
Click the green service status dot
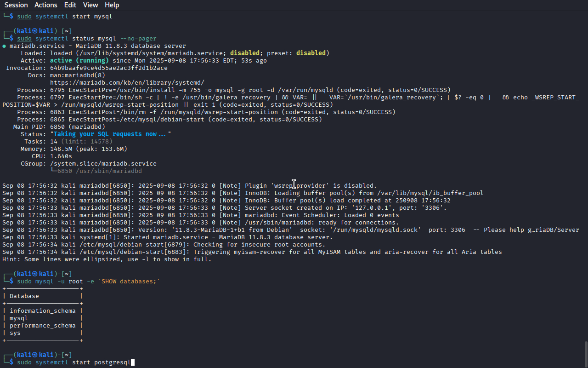click(4, 46)
